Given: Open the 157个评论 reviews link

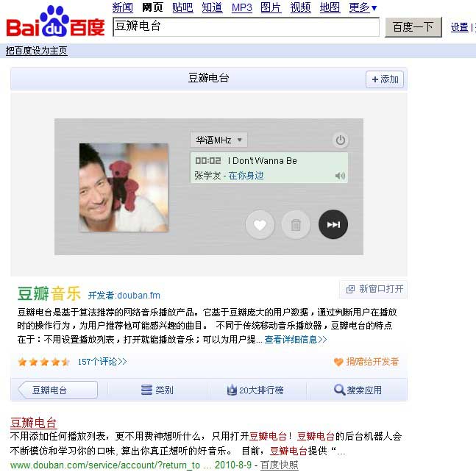Looking at the screenshot, I should pos(102,362).
